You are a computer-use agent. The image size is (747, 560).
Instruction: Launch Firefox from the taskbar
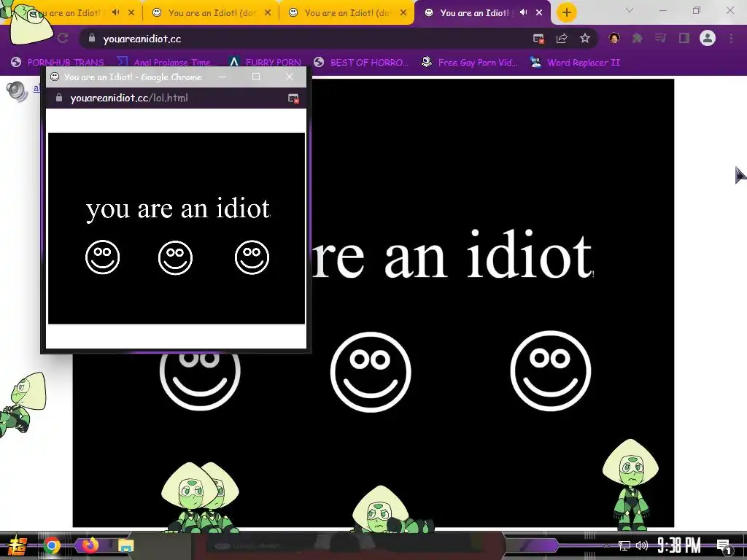point(90,545)
